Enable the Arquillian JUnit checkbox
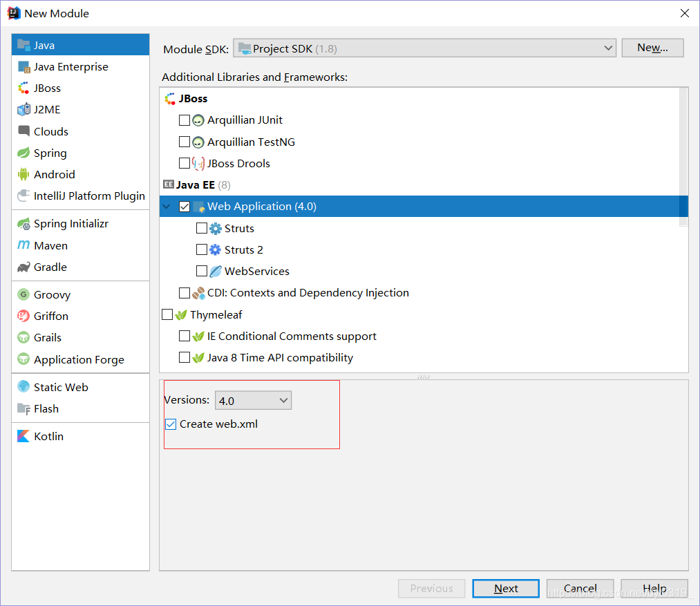This screenshot has width=700, height=606. (x=184, y=120)
